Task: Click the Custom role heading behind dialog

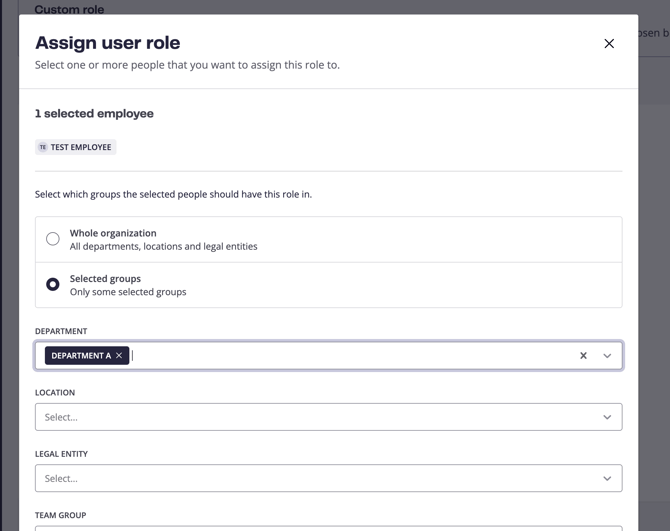Action: pyautogui.click(x=69, y=9)
